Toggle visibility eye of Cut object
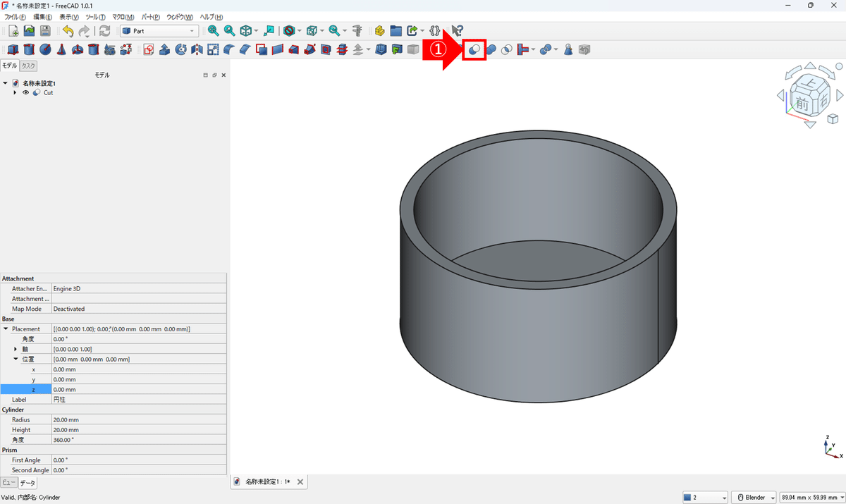This screenshot has width=846, height=504. coord(26,92)
